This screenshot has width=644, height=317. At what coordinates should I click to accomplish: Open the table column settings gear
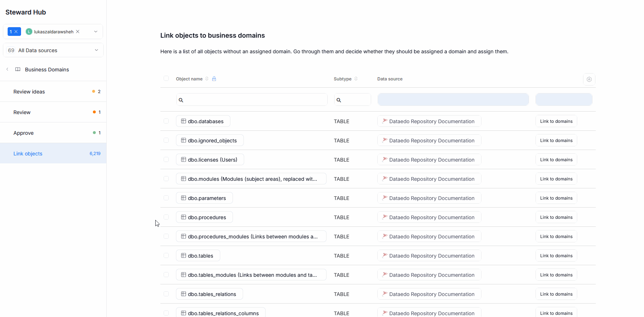click(589, 79)
